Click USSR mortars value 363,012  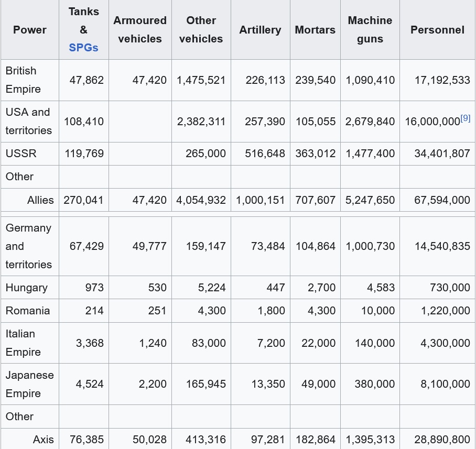pos(316,154)
